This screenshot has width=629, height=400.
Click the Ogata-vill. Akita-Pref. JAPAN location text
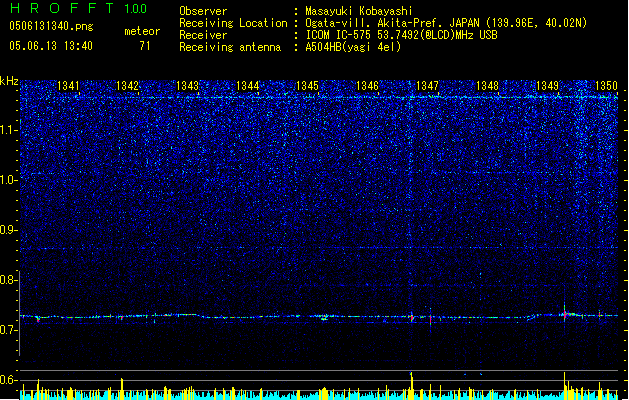point(446,23)
